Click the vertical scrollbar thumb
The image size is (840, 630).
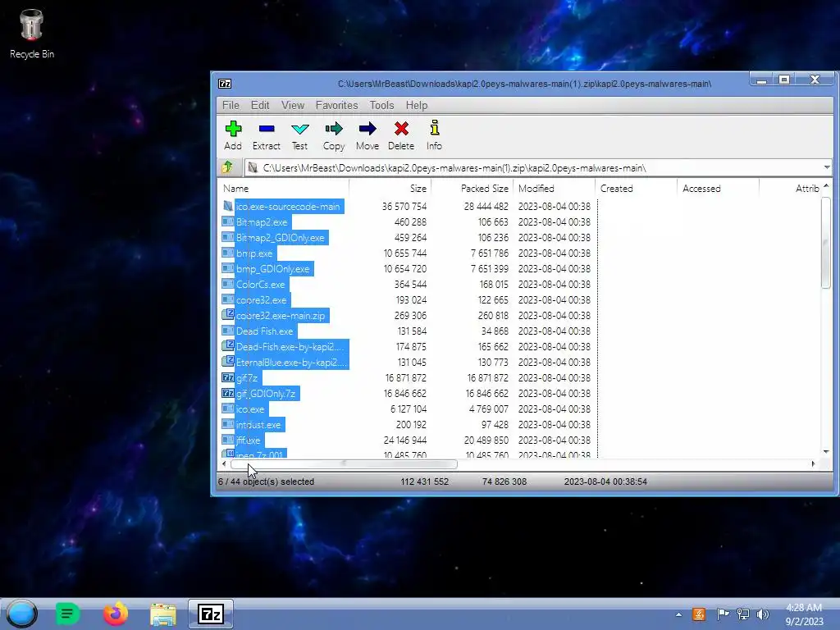point(825,242)
